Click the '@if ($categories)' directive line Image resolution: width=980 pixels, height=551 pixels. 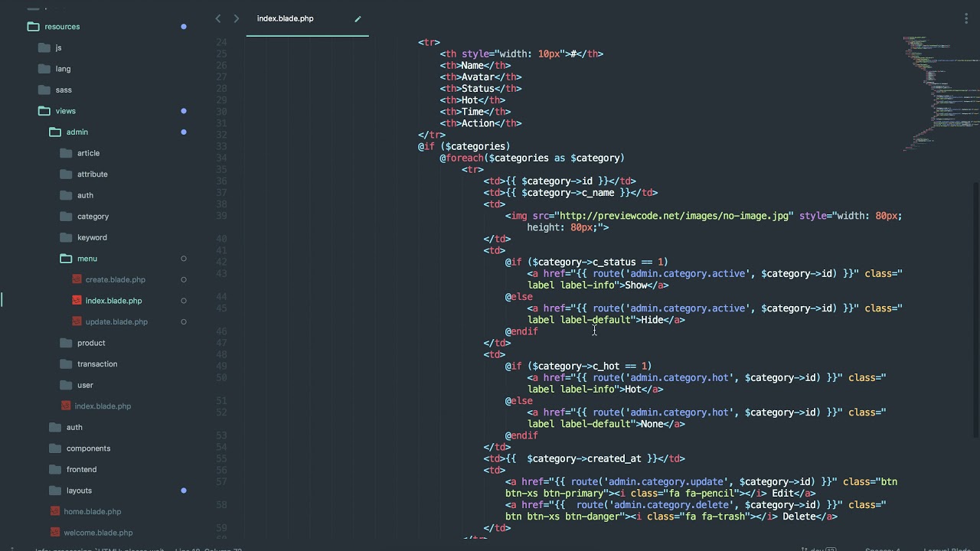464,146
